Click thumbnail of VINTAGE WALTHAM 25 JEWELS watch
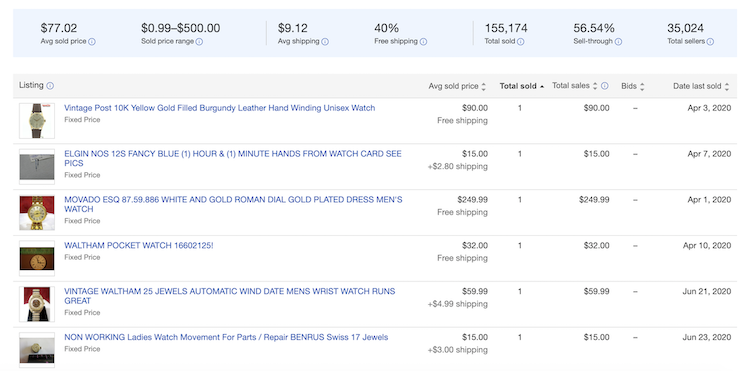This screenshot has width=749, height=371. point(37,304)
